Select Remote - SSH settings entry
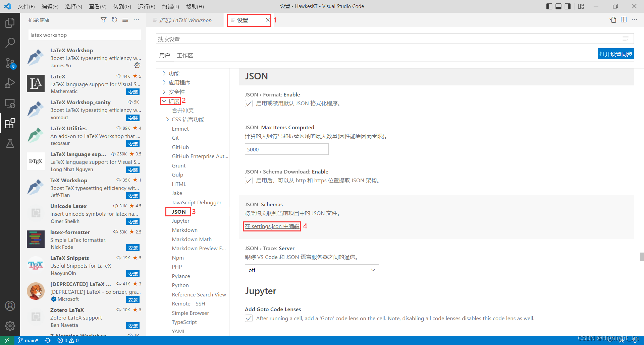Image resolution: width=644 pixels, height=345 pixels. (189, 304)
